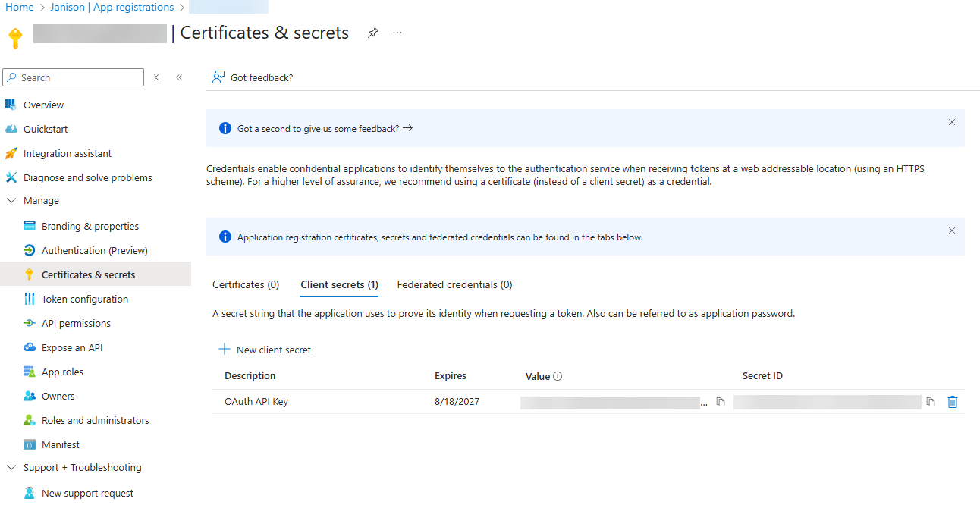Click the Value column info icon
This screenshot has width=980, height=508.
(x=558, y=376)
